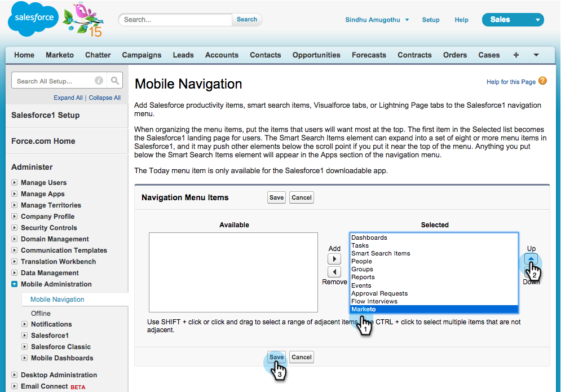The image size is (561, 392).
Task: Open the Chatter tab
Action: 98,55
